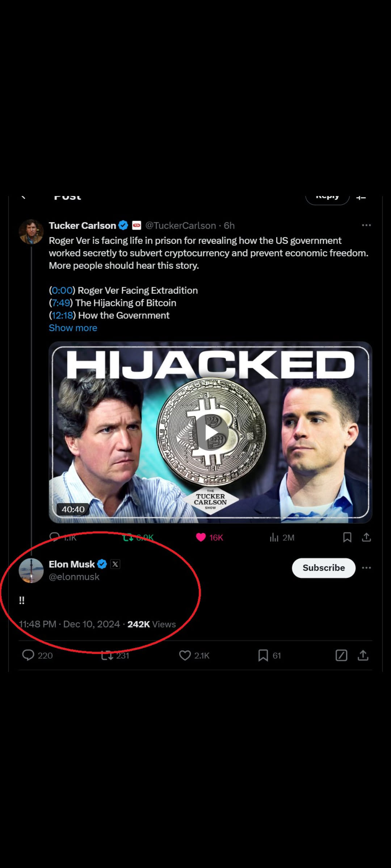Share Elon Musk's post

click(363, 655)
